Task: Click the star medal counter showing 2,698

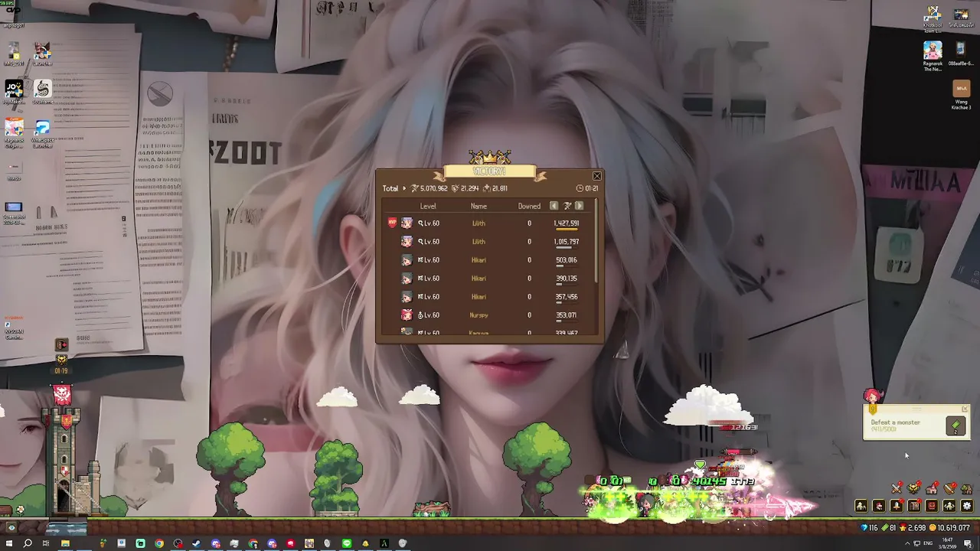Action: (x=913, y=528)
